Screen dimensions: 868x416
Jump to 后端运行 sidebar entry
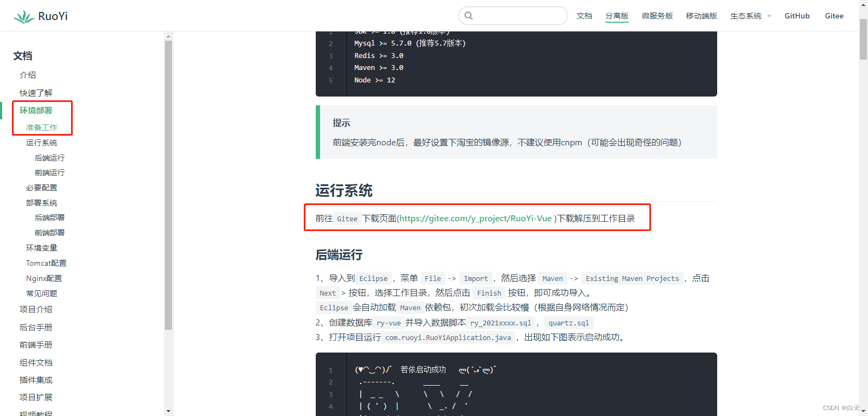coord(49,158)
